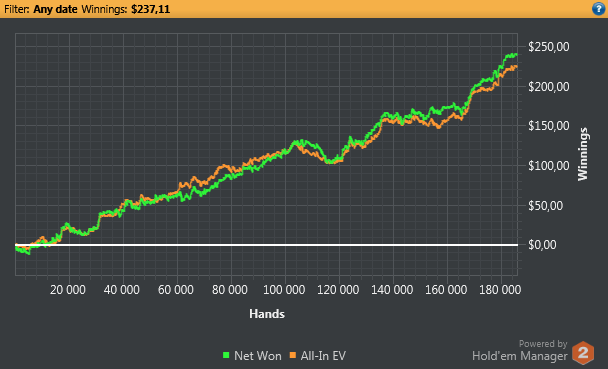Viewport: 608px width, 369px height.
Task: Click the Winnings $237,11 total text
Action: [x=126, y=9]
